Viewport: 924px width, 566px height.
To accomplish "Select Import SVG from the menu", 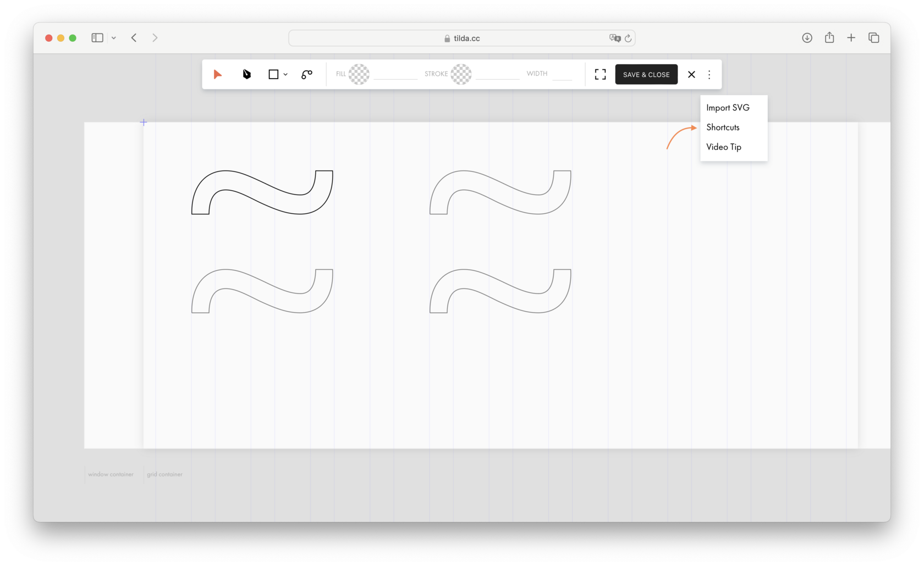I will (x=727, y=108).
